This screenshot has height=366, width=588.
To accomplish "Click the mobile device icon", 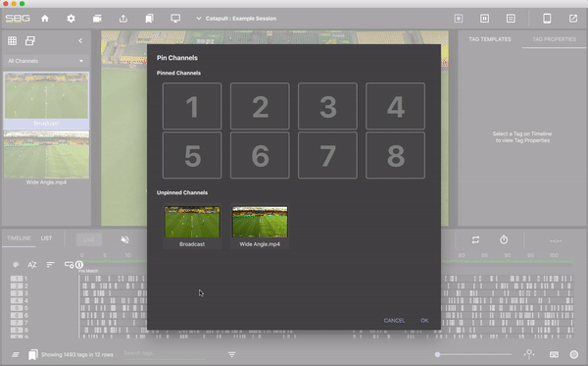I will 547,19.
